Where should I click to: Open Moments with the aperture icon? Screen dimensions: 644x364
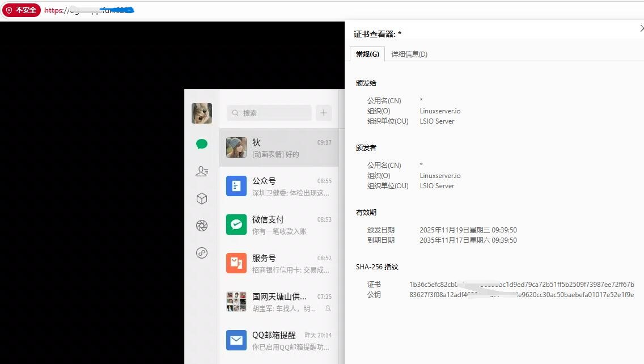(202, 226)
